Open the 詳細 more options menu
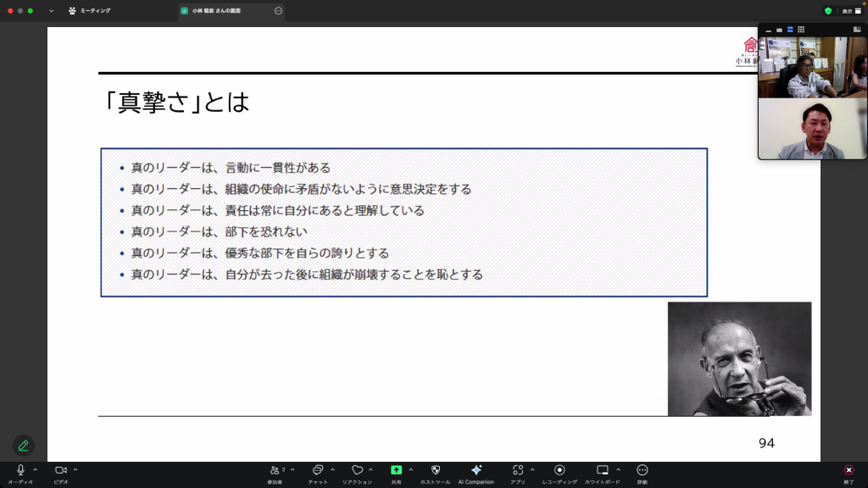The height and width of the screenshot is (488, 868). (x=642, y=470)
